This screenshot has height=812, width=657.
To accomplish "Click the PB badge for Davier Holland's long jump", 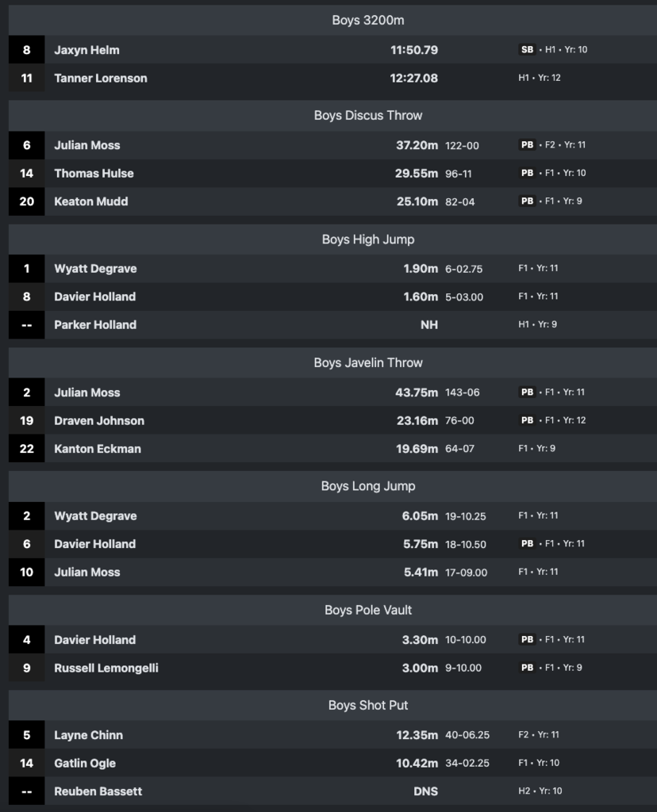I will (x=527, y=544).
